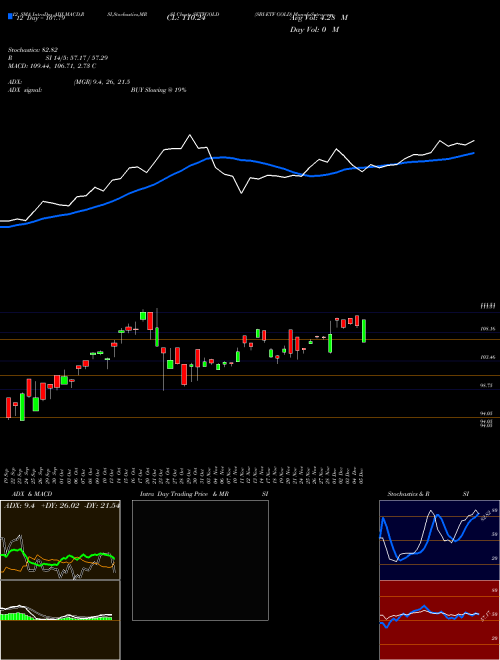Image resolution: width=500 pixels, height=660 pixels.
Task: Click the ADX: 9.4 +DY: 26.02 -DY: 21.54 readout
Action: click(61, 505)
